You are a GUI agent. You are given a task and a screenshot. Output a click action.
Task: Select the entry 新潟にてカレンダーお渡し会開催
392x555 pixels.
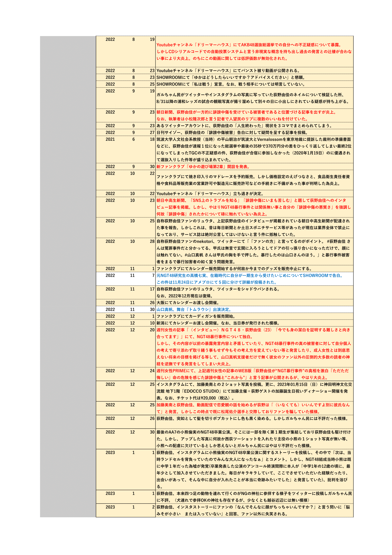[x=254, y=323]
